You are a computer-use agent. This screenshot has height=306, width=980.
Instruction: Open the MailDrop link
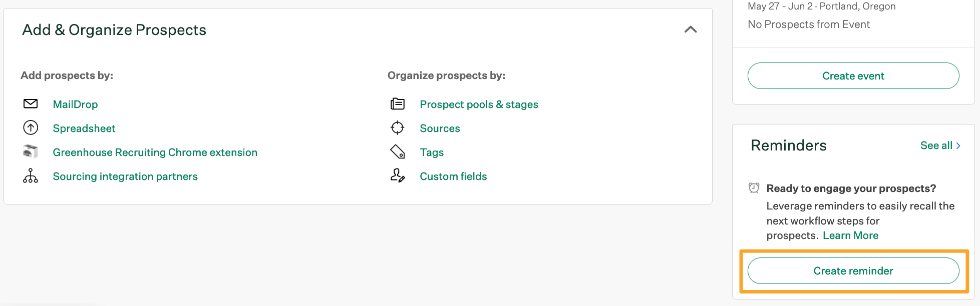(x=75, y=104)
